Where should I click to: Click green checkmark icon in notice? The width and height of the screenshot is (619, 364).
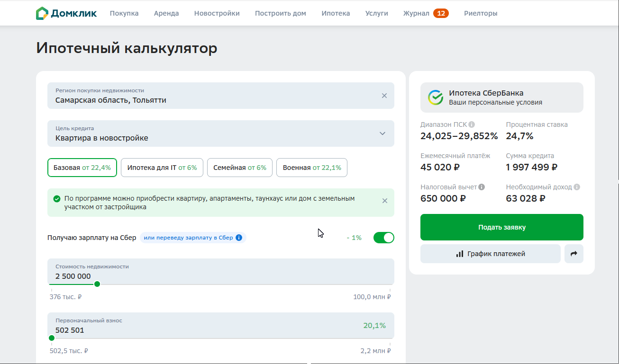[57, 199]
